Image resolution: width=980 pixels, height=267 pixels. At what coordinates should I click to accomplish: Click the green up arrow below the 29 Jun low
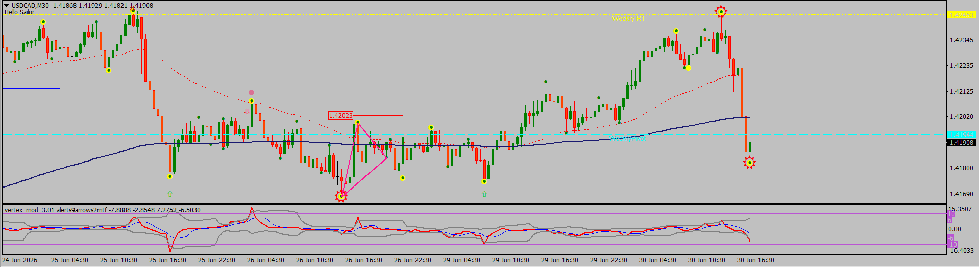[484, 194]
